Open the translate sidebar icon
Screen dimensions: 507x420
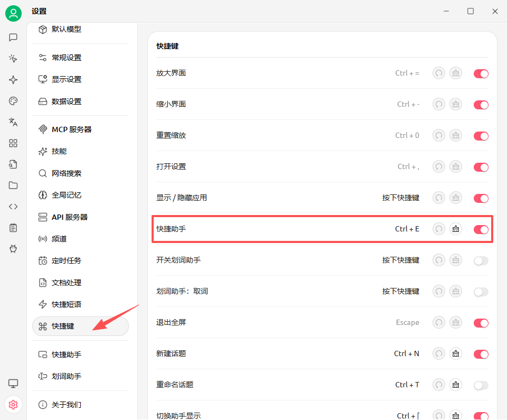click(x=13, y=122)
